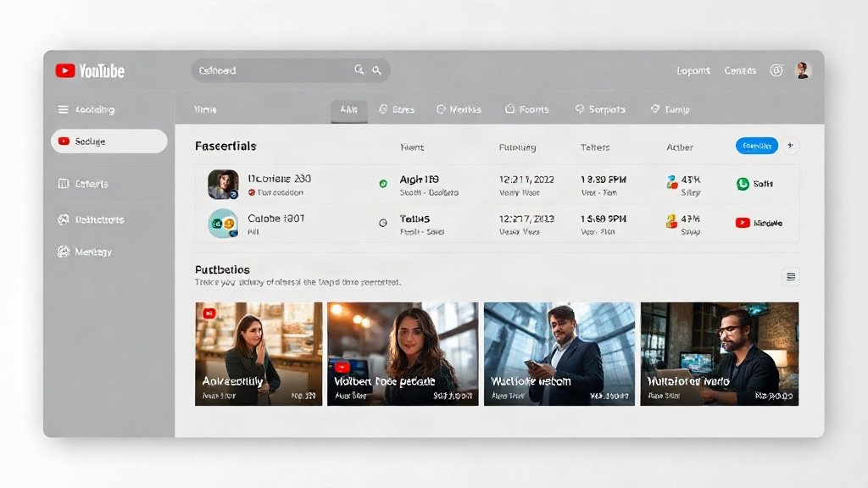Click the "Actber" column header

click(679, 147)
